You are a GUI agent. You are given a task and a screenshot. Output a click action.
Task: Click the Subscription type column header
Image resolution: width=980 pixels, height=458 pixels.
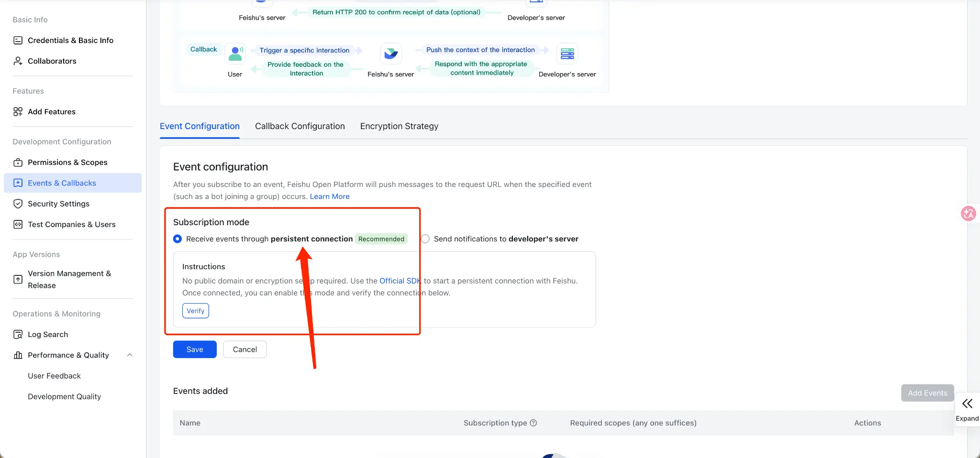point(495,423)
